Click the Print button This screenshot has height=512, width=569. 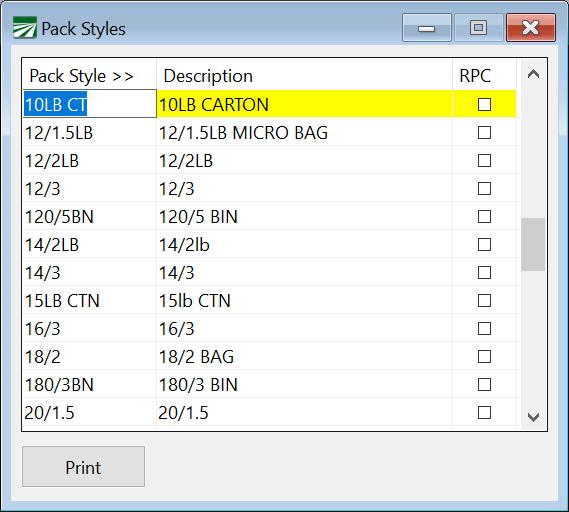(83, 466)
